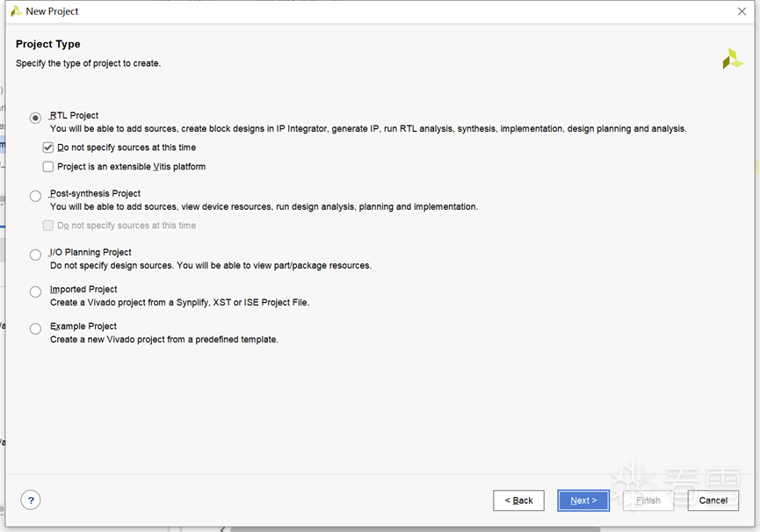Viewport: 760px width, 532px height.
Task: Click the Vivado logo in title bar
Action: 16,11
